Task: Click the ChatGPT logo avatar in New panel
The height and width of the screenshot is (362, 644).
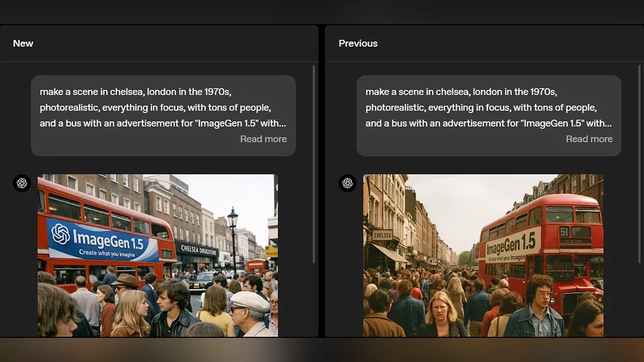Action: 22,183
